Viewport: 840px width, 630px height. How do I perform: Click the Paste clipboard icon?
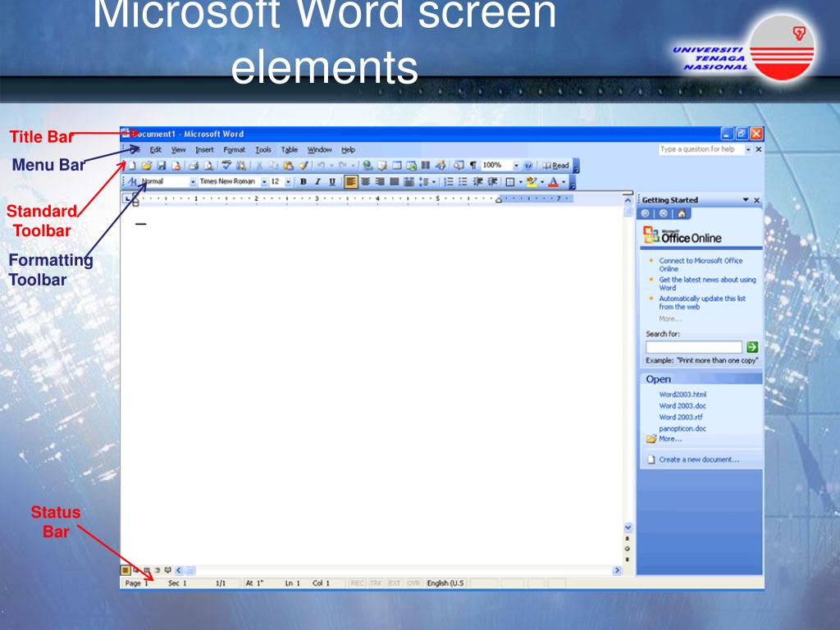[x=288, y=166]
